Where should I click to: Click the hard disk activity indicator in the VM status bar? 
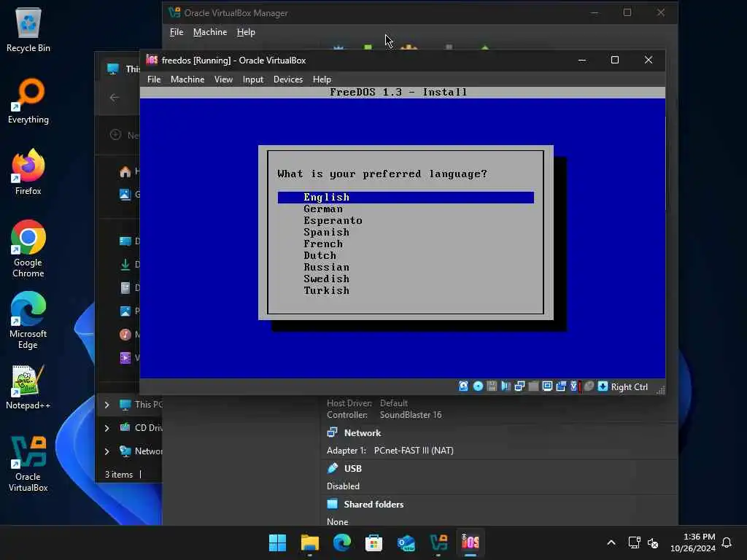point(463,386)
